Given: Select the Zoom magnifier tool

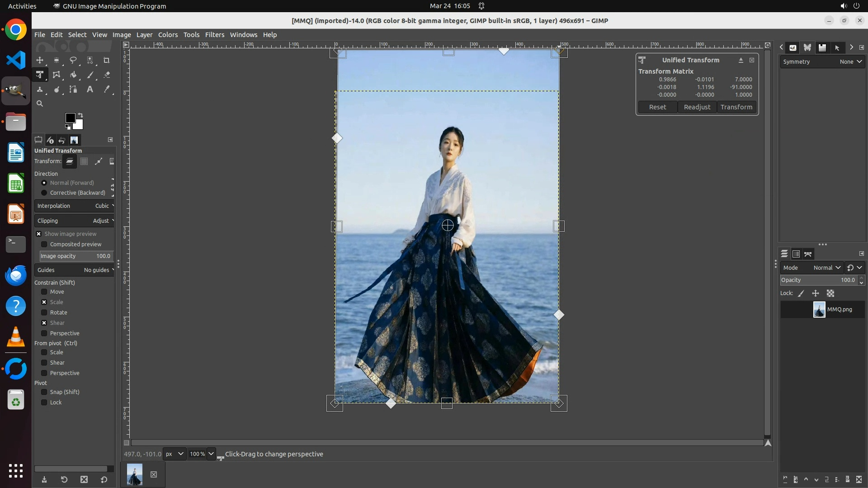Looking at the screenshot, I should coord(40,103).
